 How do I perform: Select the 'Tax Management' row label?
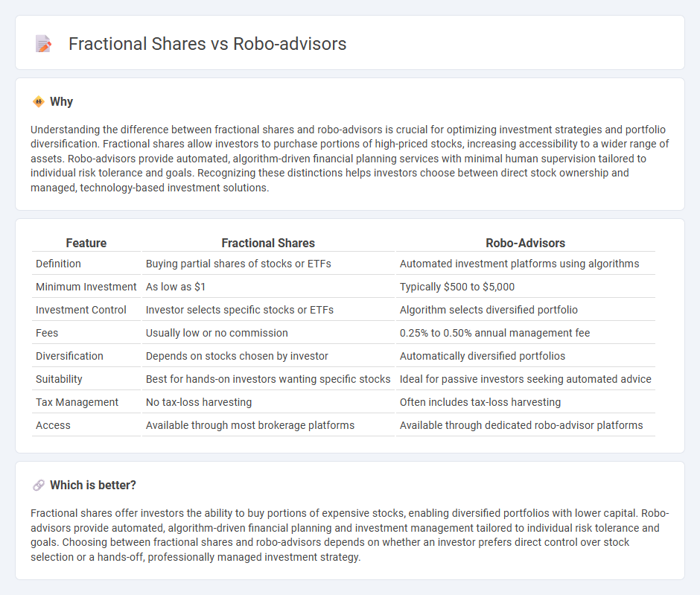(77, 402)
